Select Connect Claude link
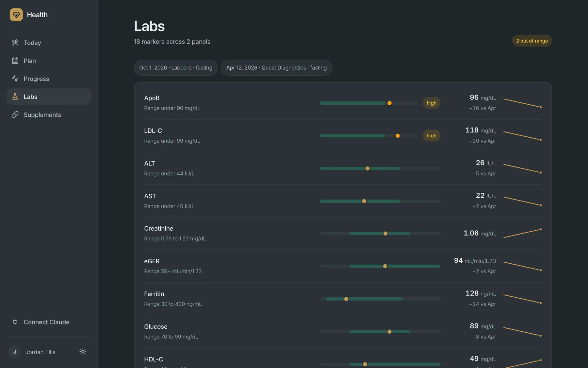This screenshot has width=588, height=368. click(x=49, y=322)
